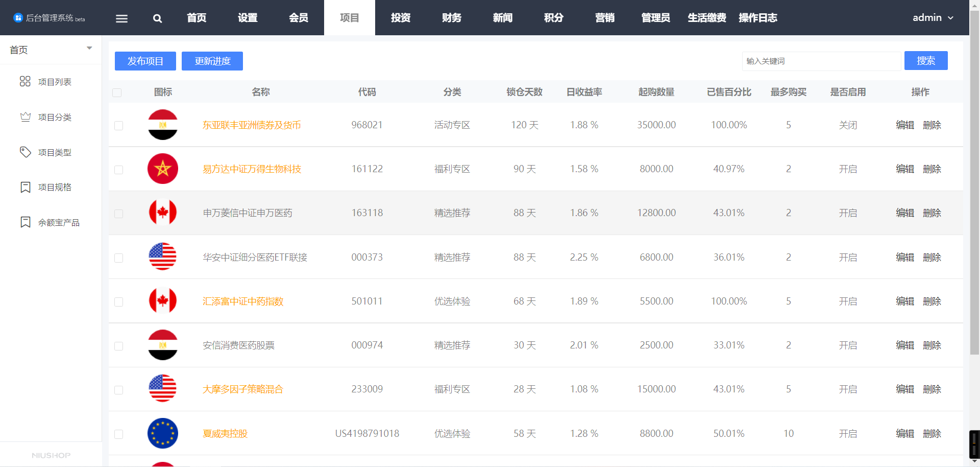Viewport: 980px width, 467px height.
Task: Open the 首页 top navigation tab
Action: (197, 18)
